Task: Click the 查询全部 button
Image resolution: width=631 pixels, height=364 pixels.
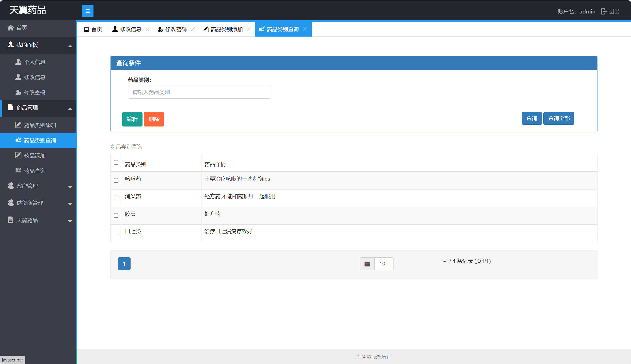Action: click(x=559, y=118)
